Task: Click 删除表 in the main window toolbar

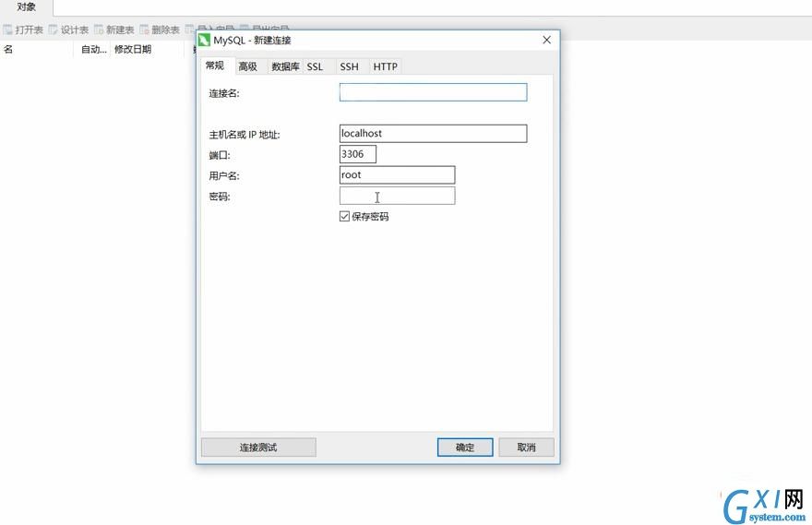Action: pyautogui.click(x=160, y=30)
